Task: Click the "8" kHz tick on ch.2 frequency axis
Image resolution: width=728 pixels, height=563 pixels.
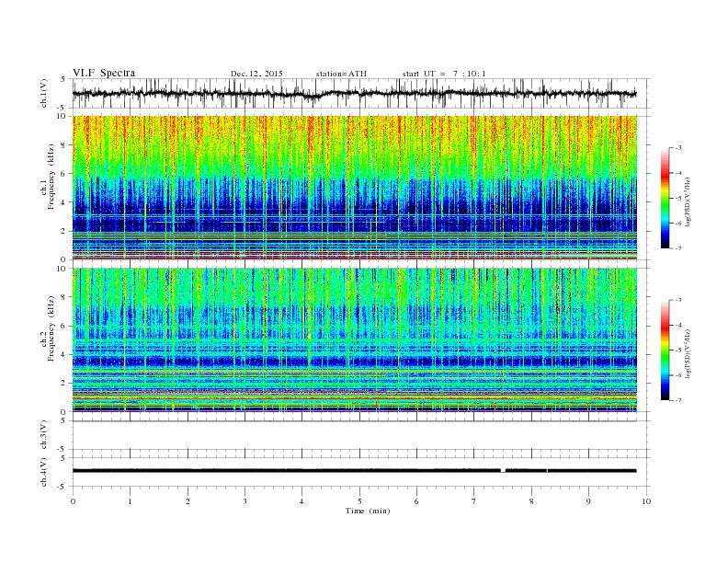Action: 63,297
